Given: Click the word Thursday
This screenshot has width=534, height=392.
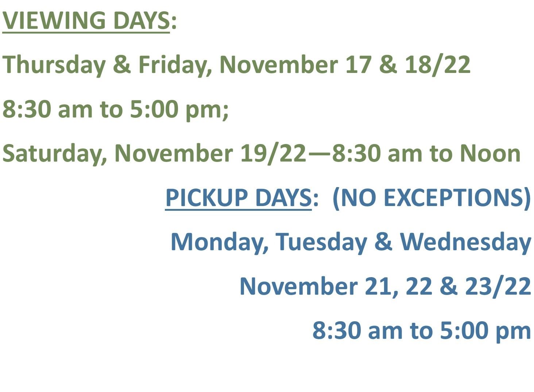Looking at the screenshot, I should [54, 65].
